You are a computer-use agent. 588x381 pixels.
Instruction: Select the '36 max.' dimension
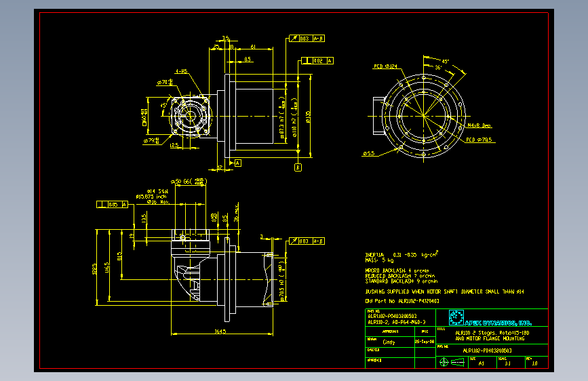(236, 212)
